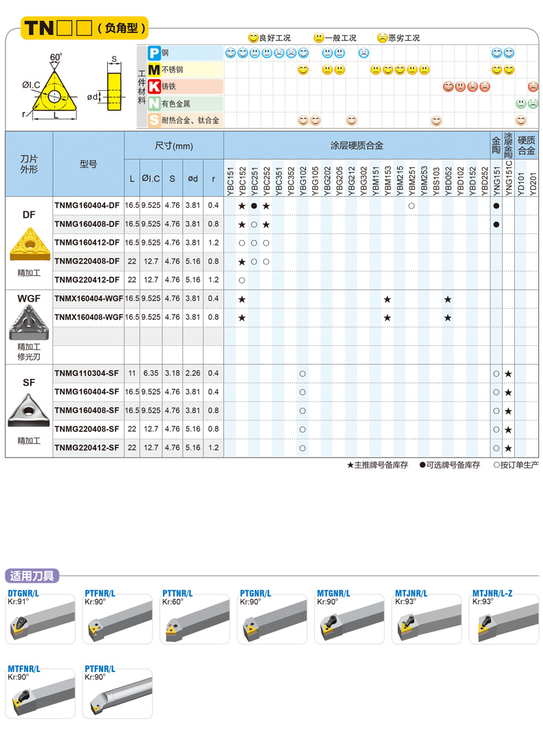Image resolution: width=543 pixels, height=756 pixels.
Task: Click the YNG151C grade column header
Action: 509,178
